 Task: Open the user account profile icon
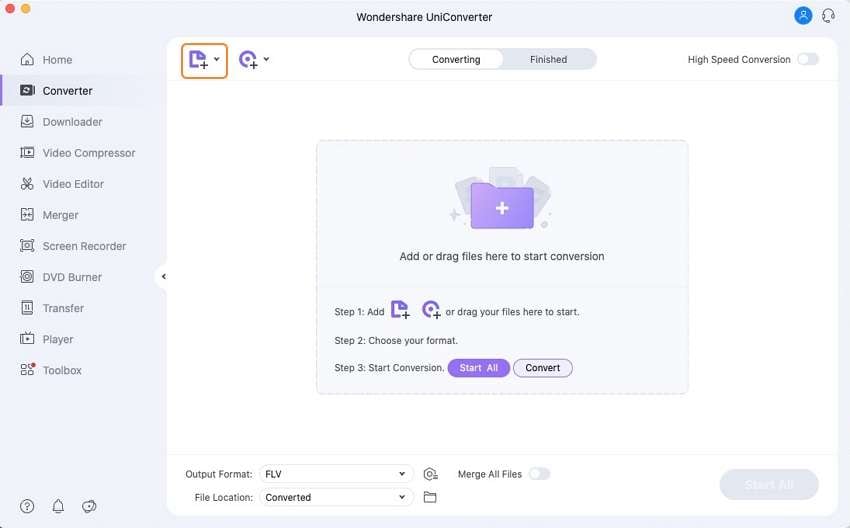pos(803,16)
